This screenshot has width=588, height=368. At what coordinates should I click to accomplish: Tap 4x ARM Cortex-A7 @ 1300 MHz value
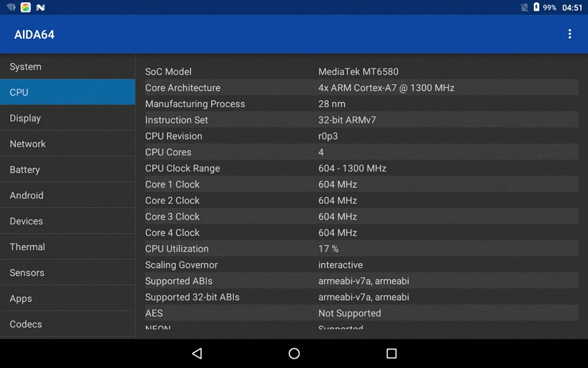[386, 88]
